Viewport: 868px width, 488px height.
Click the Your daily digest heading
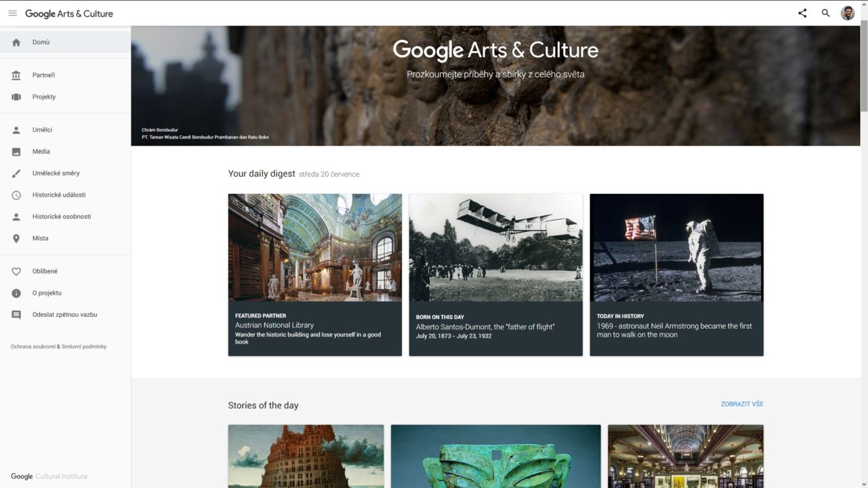click(x=261, y=174)
